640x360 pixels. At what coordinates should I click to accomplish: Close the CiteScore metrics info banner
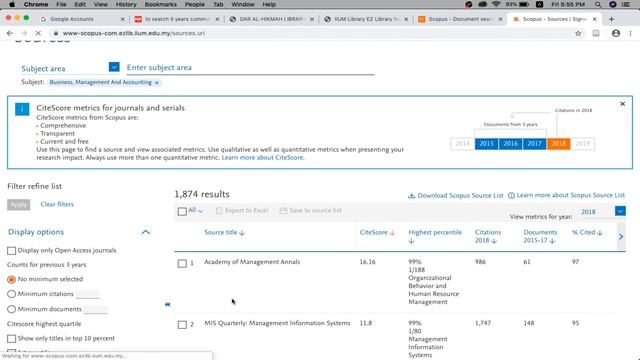pos(622,104)
